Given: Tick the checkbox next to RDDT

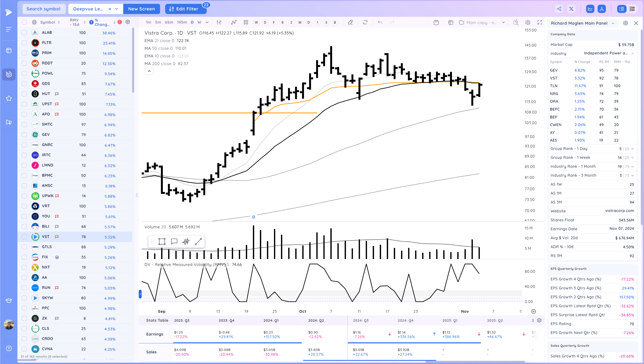Looking at the screenshot, I should point(24,63).
